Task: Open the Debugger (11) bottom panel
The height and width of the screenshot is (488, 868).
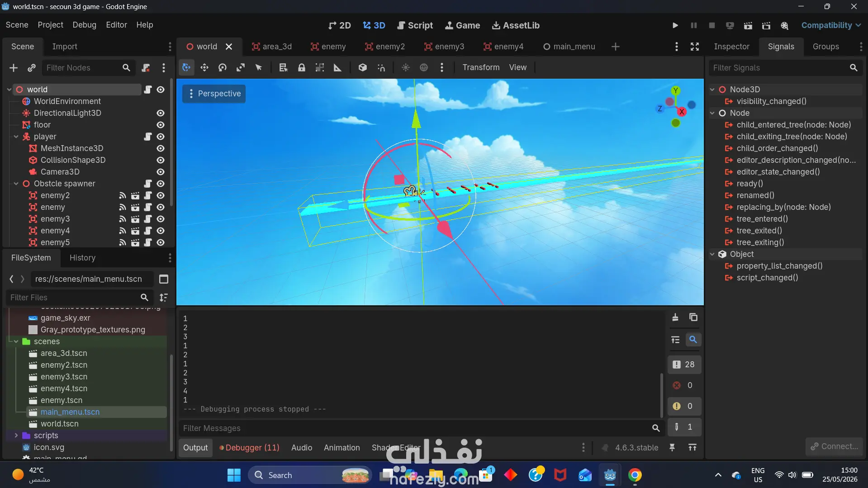Action: pos(249,448)
